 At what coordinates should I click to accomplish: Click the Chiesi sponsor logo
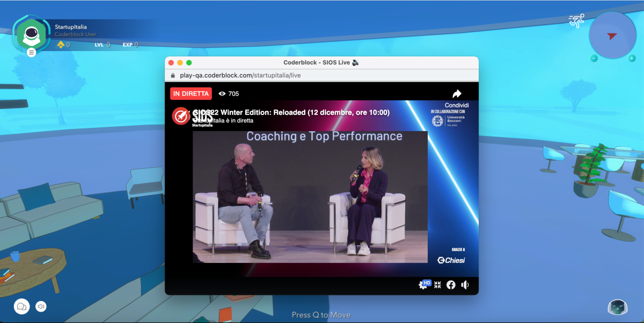(451, 260)
